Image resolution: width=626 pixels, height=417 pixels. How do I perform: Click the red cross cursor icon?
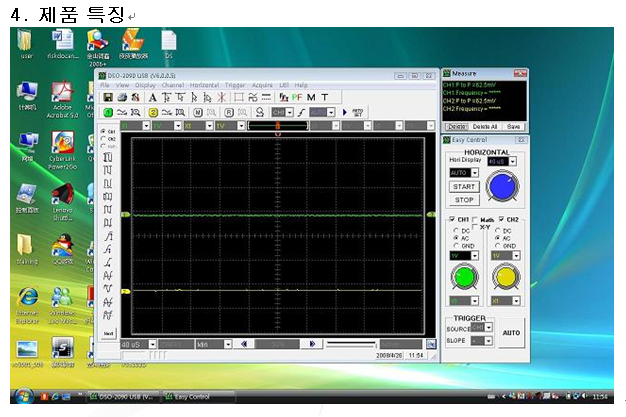click(222, 97)
